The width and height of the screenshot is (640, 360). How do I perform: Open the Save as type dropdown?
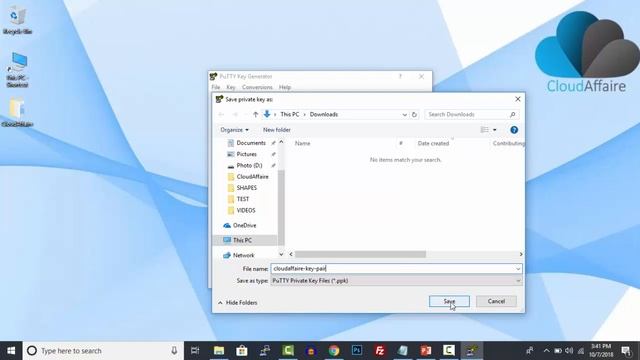[x=396, y=281]
